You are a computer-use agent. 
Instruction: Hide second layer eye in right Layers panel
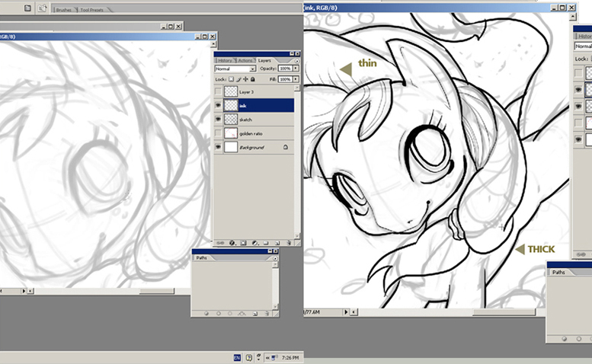click(x=578, y=89)
